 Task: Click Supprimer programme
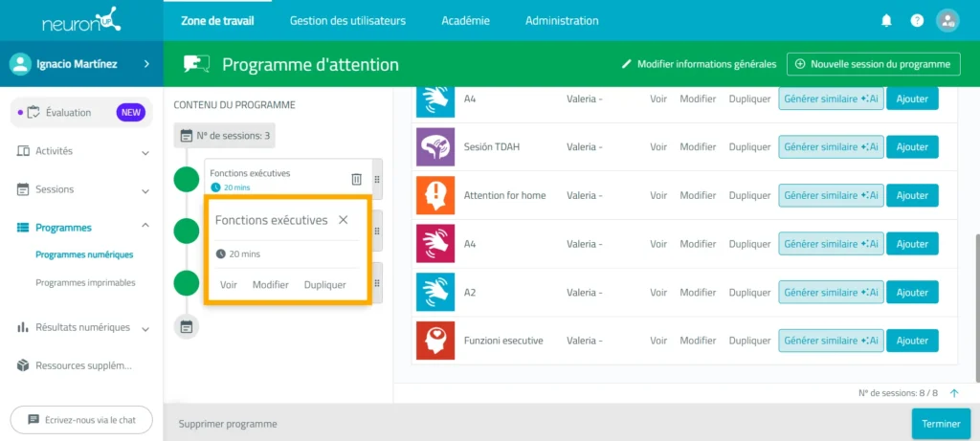(x=228, y=424)
